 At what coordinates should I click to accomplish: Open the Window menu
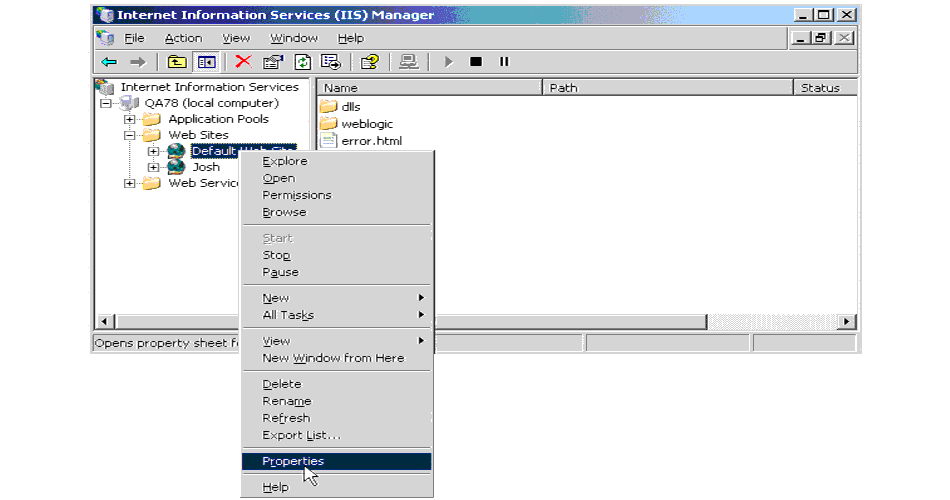pyautogui.click(x=294, y=38)
